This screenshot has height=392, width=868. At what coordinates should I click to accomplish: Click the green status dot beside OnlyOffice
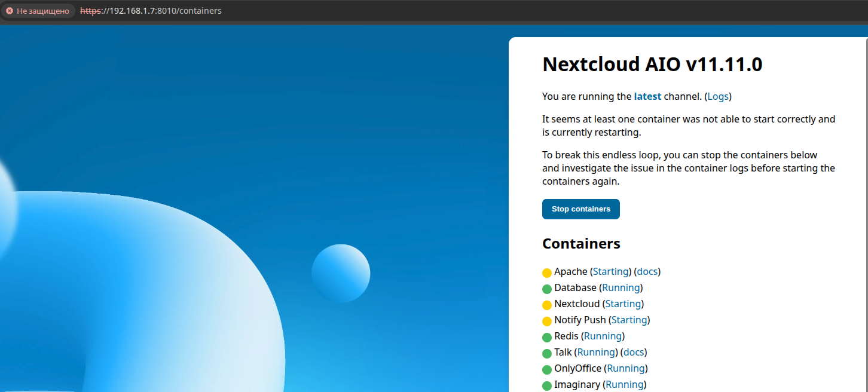[x=547, y=369]
